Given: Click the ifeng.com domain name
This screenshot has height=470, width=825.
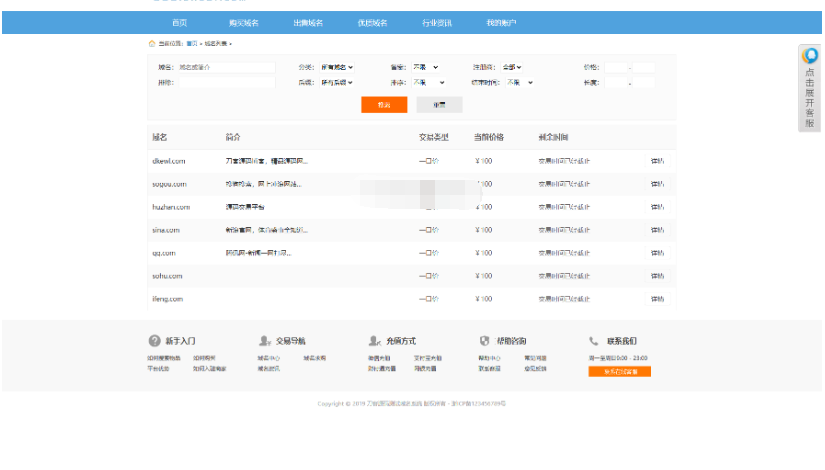Looking at the screenshot, I should tap(167, 299).
